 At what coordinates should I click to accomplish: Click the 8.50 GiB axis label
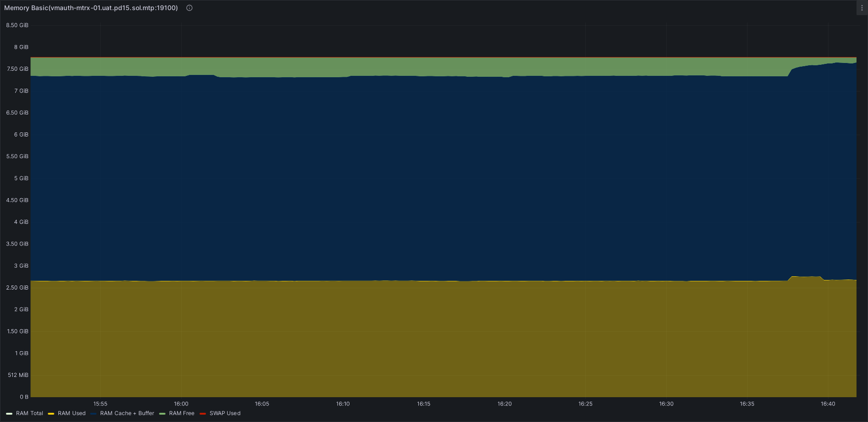pyautogui.click(x=17, y=25)
